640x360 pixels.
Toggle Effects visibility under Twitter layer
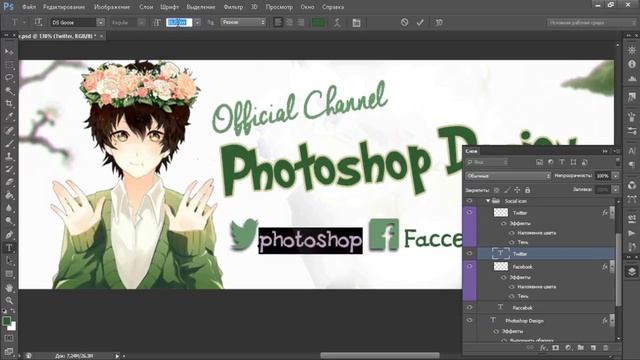pyautogui.click(x=503, y=223)
